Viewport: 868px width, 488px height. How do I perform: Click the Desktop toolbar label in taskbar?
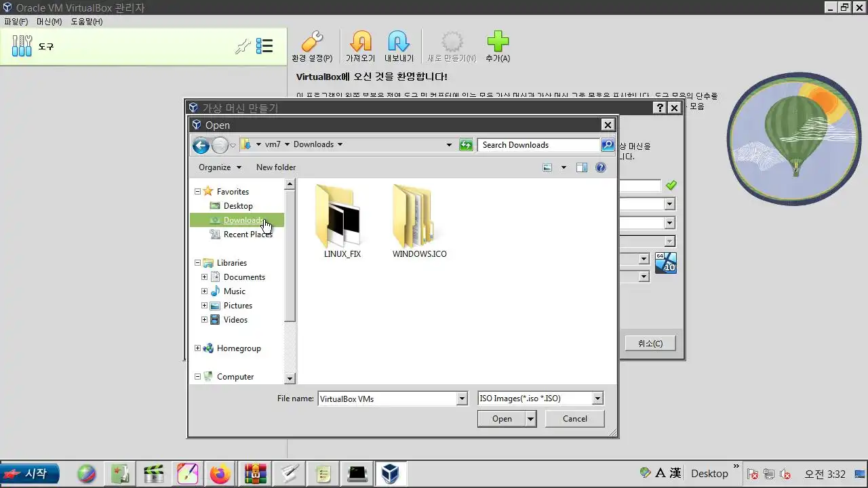coord(709,474)
